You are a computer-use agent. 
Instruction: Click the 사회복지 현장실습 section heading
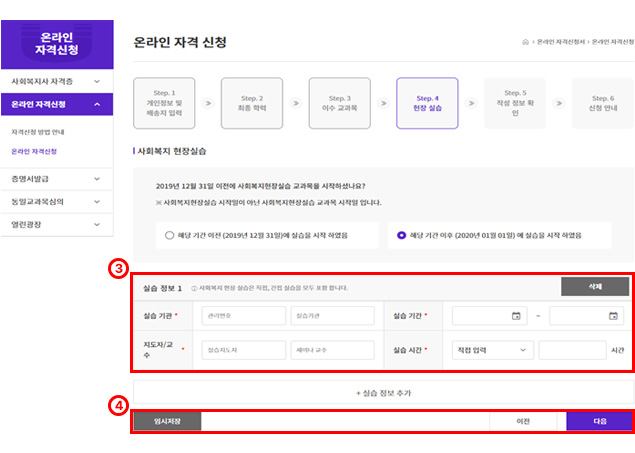[x=172, y=151]
